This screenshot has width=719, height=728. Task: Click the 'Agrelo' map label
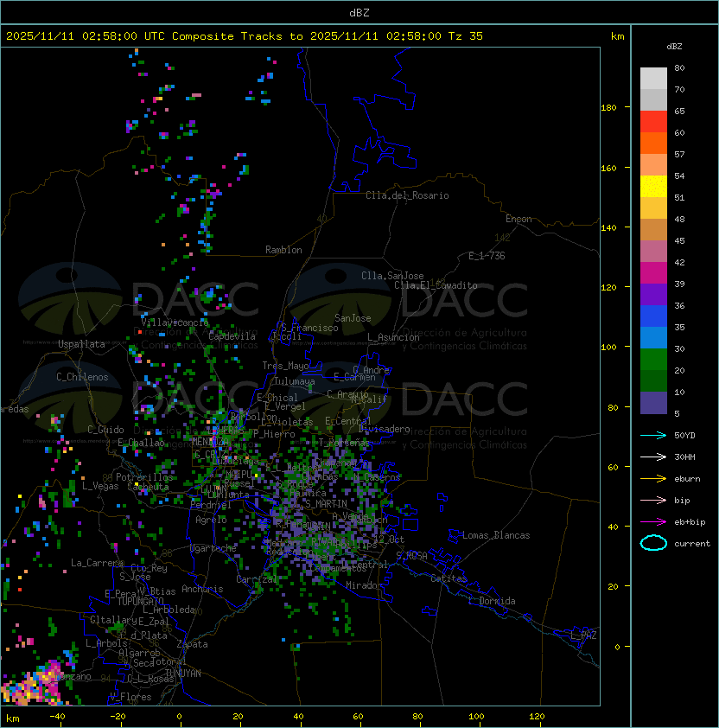pyautogui.click(x=211, y=520)
